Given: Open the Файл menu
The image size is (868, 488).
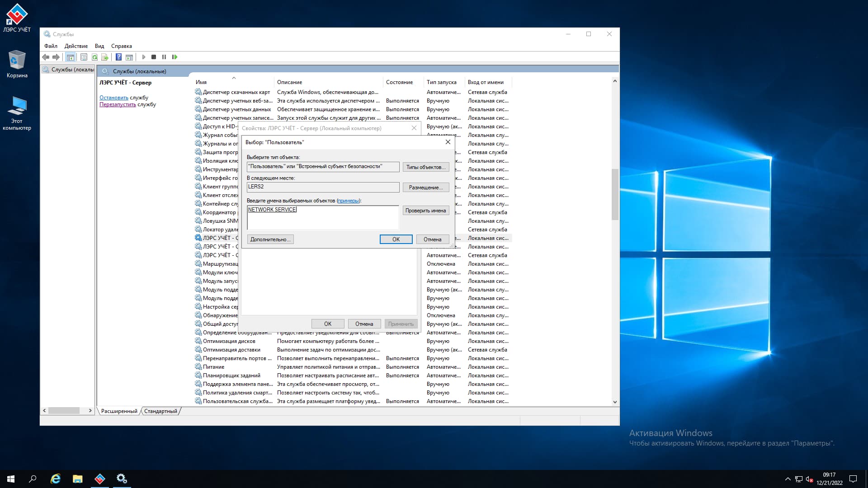Looking at the screenshot, I should [51, 46].
